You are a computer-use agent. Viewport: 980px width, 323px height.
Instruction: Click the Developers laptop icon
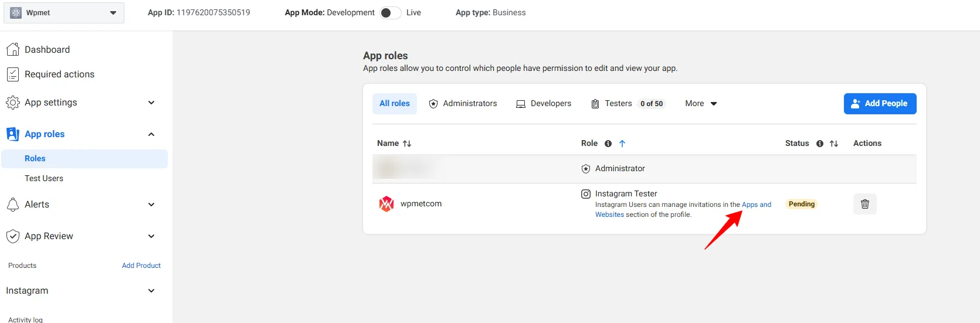pos(521,104)
